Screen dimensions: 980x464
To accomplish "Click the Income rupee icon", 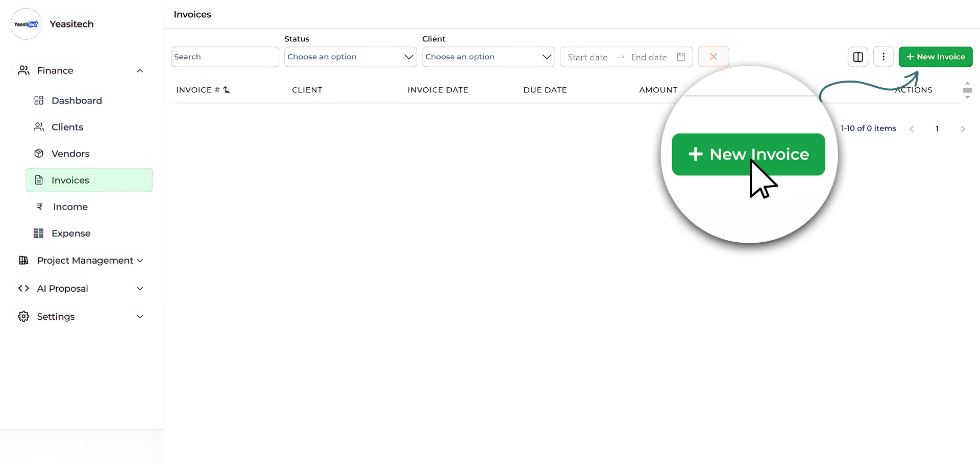I will [39, 207].
